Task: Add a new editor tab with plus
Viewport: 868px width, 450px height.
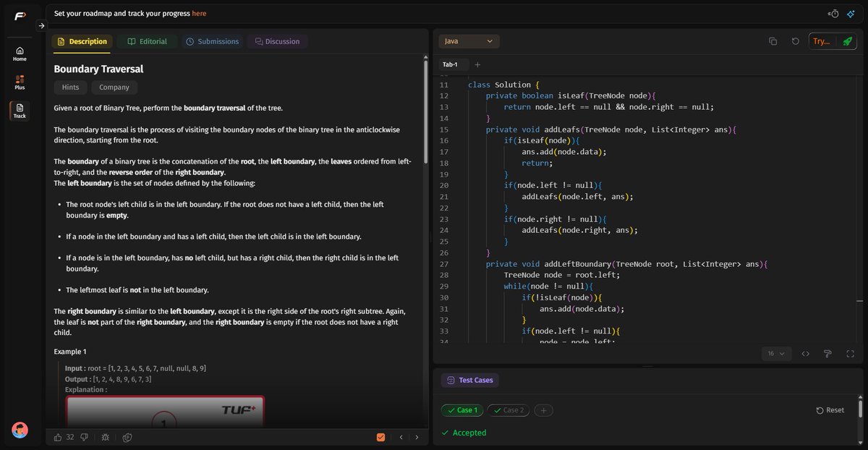Action: 477,64
